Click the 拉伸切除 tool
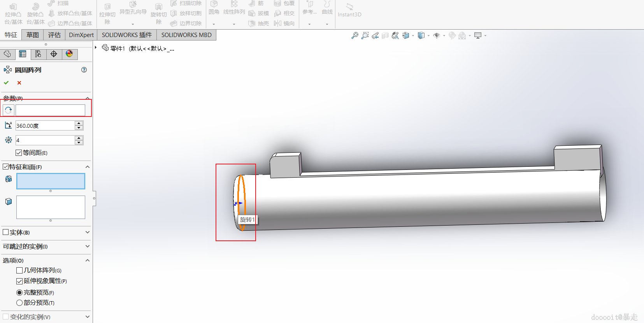644x323 pixels. [x=107, y=14]
